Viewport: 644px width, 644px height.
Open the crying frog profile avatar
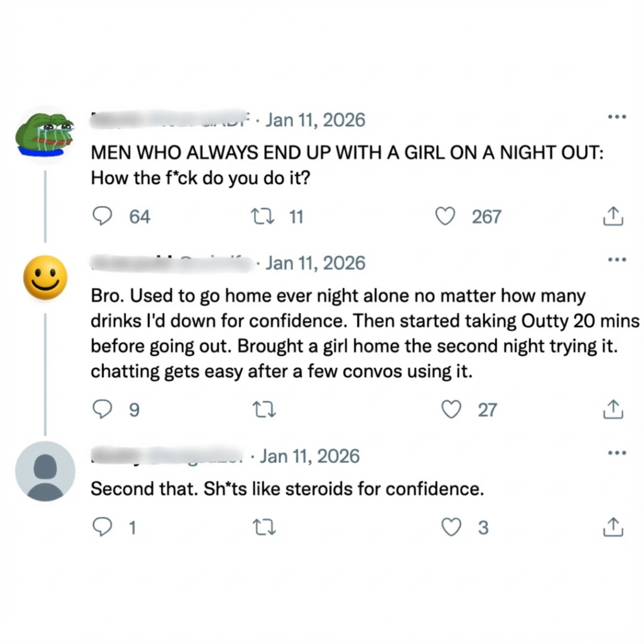[45, 134]
